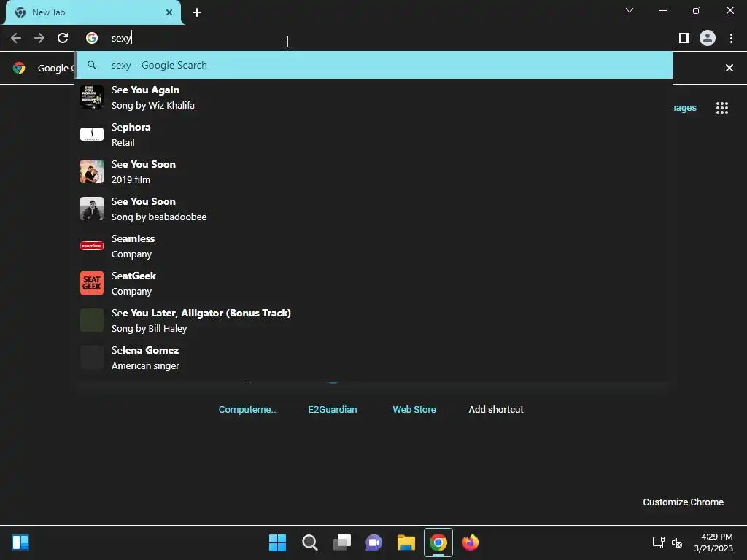Viewport: 747px width, 560px height.
Task: Click the forward navigation arrow
Action: pyautogui.click(x=39, y=38)
